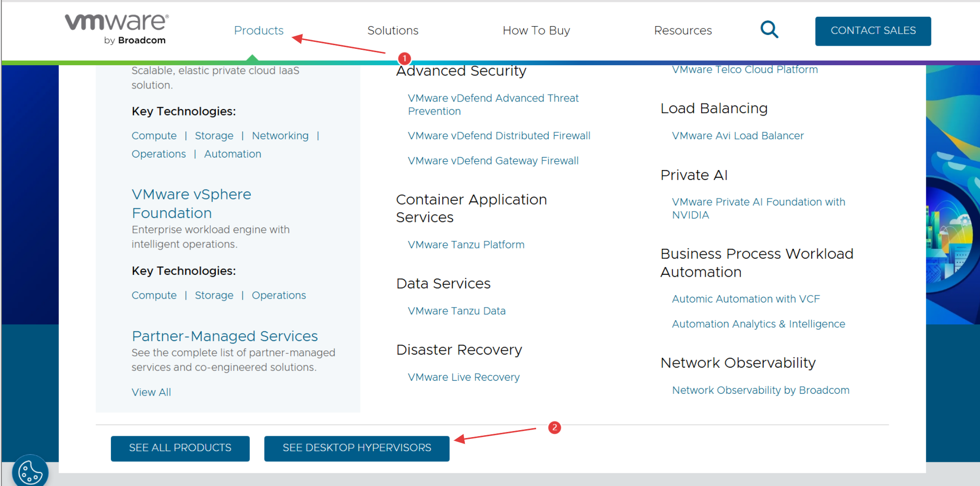
Task: Open VMware Telco Cloud Platform
Action: pos(744,69)
